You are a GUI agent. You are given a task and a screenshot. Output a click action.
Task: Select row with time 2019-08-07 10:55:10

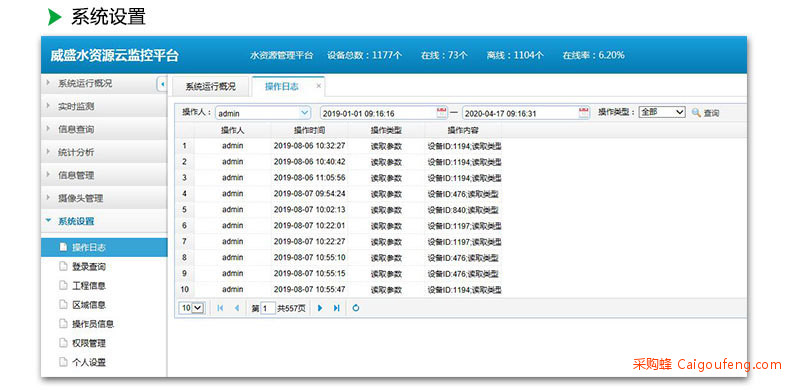pyautogui.click(x=339, y=257)
